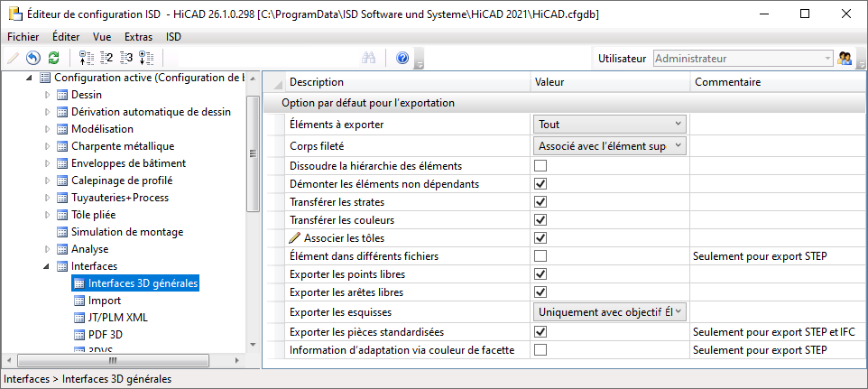
Task: Select the Import tree item
Action: [x=105, y=301]
